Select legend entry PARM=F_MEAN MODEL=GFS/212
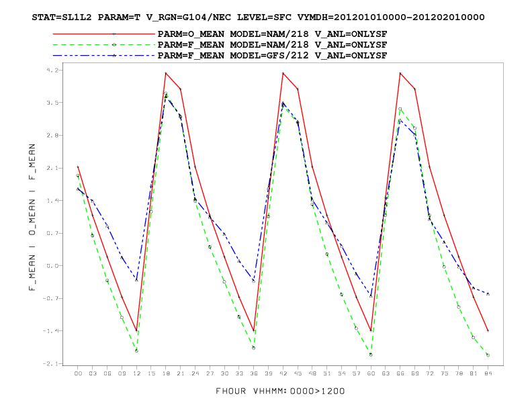 tap(273, 56)
